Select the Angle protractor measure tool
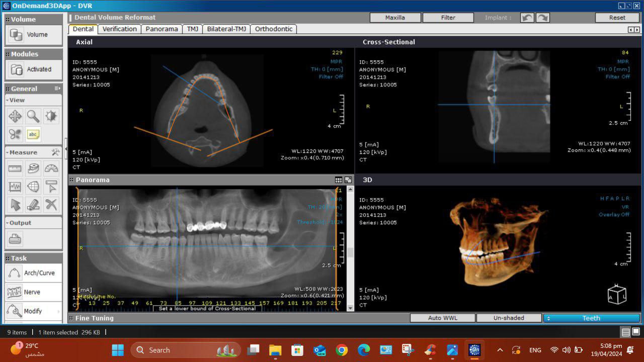Image resolution: width=644 pixels, height=362 pixels. pyautogui.click(x=51, y=168)
